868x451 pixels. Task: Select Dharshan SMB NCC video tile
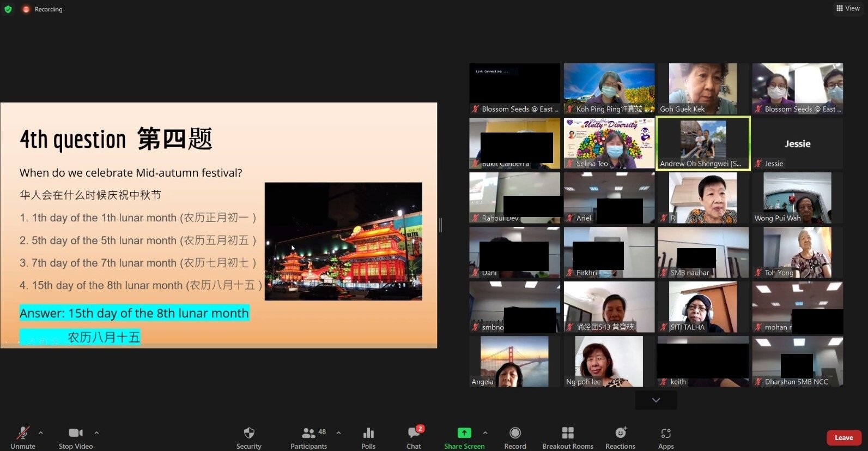click(798, 362)
